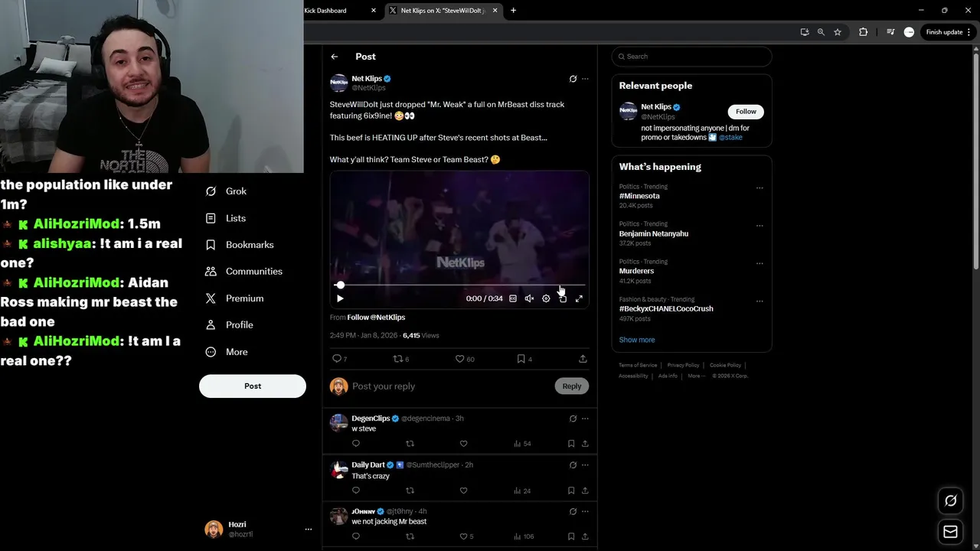Expand the video to fullscreen

point(579,298)
